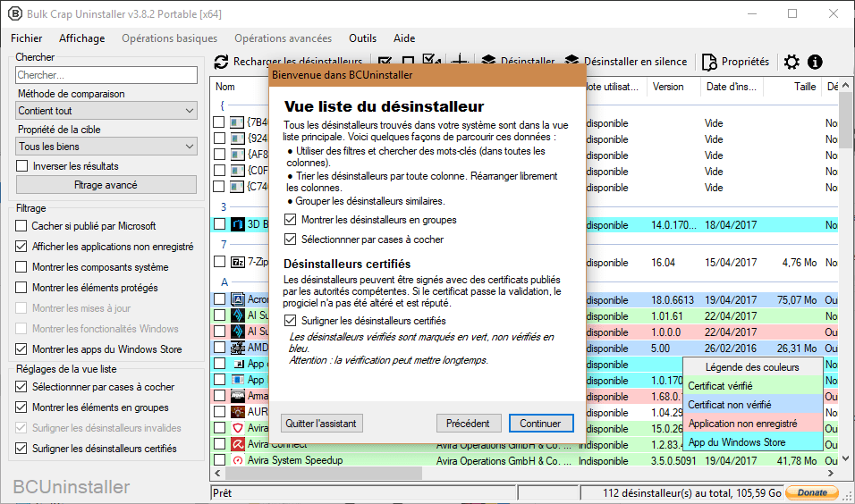855x504 pixels.
Task: Click the 3D Builder app icon
Action: click(238, 224)
